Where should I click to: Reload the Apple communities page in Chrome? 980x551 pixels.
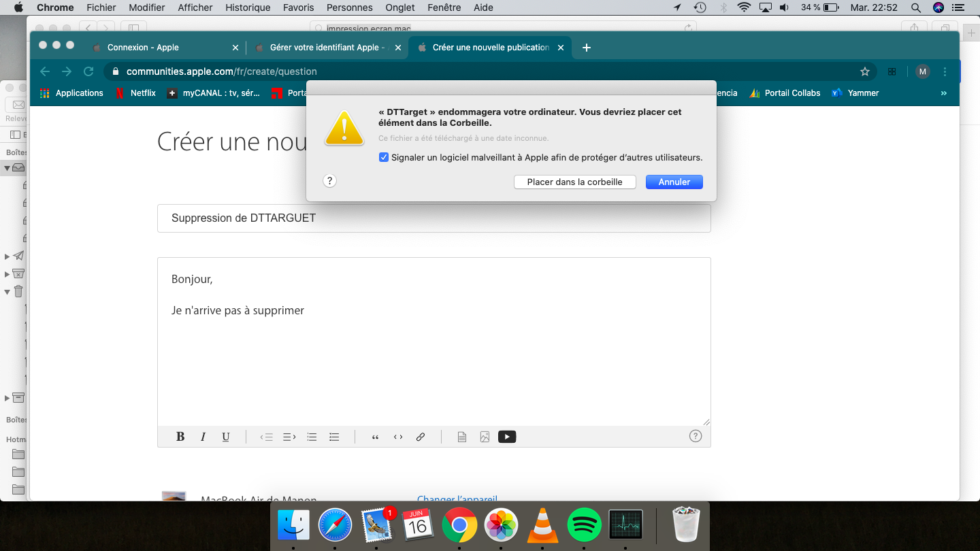[x=88, y=71]
